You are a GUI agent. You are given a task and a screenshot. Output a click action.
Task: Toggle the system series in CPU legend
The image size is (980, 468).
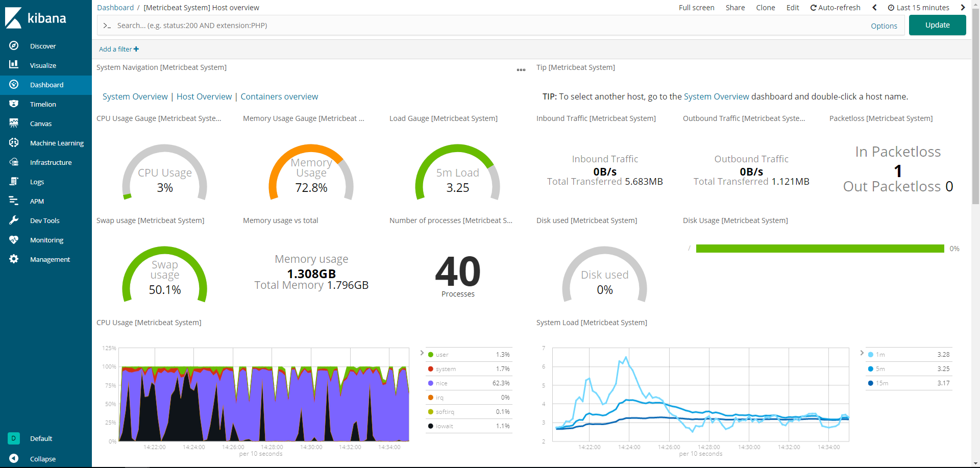[469, 369]
